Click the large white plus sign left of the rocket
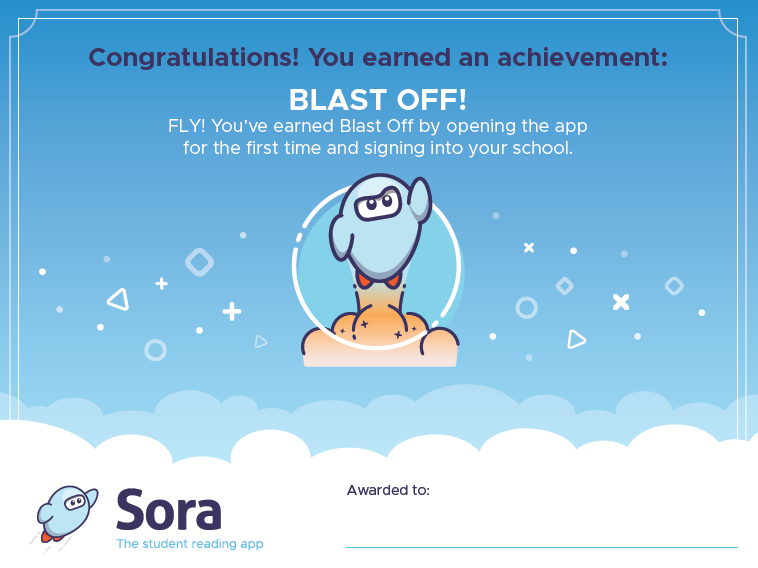Image resolution: width=758 pixels, height=568 pixels. pyautogui.click(x=232, y=311)
